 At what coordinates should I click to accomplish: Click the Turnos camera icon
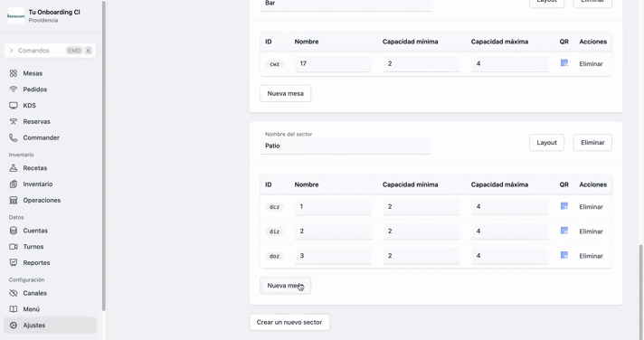(14, 246)
